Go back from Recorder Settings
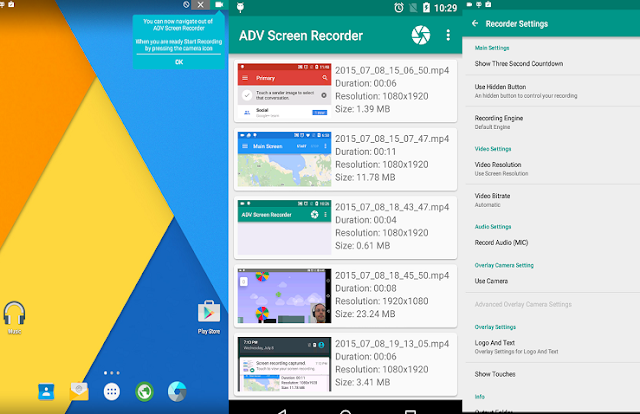This screenshot has width=640, height=414. point(475,23)
